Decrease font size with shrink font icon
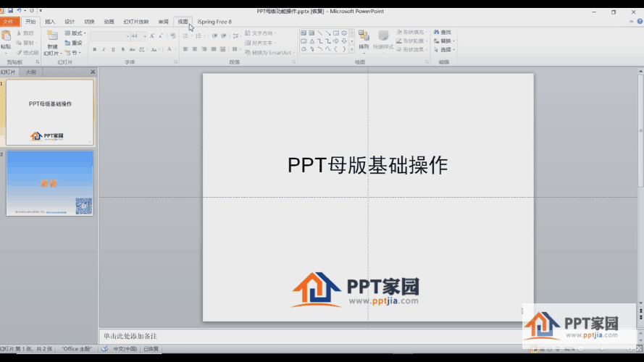 (161, 36)
